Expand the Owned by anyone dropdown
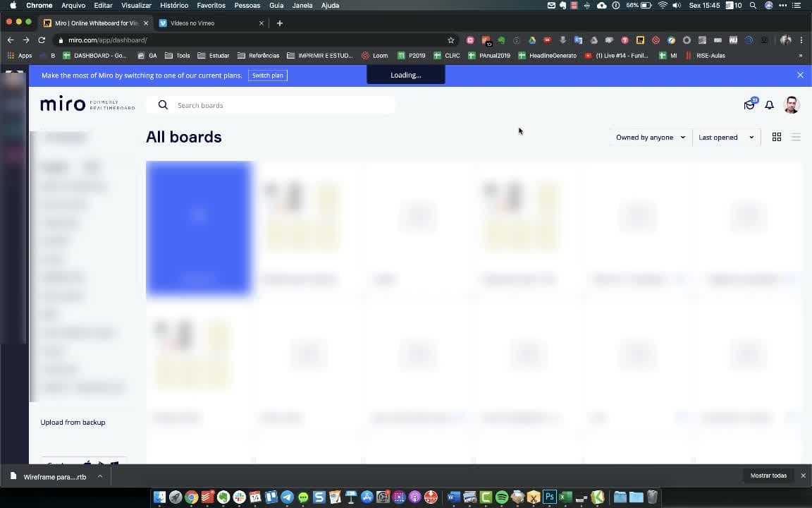The height and width of the screenshot is (508, 812). click(x=651, y=138)
